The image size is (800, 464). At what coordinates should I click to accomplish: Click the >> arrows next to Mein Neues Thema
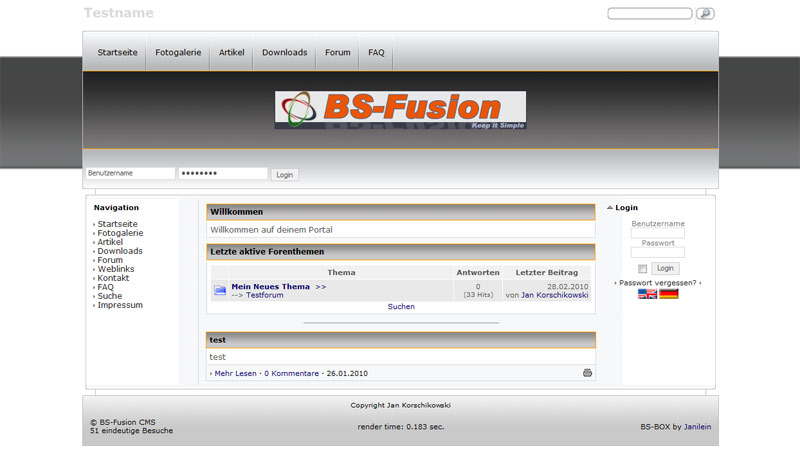tap(321, 287)
